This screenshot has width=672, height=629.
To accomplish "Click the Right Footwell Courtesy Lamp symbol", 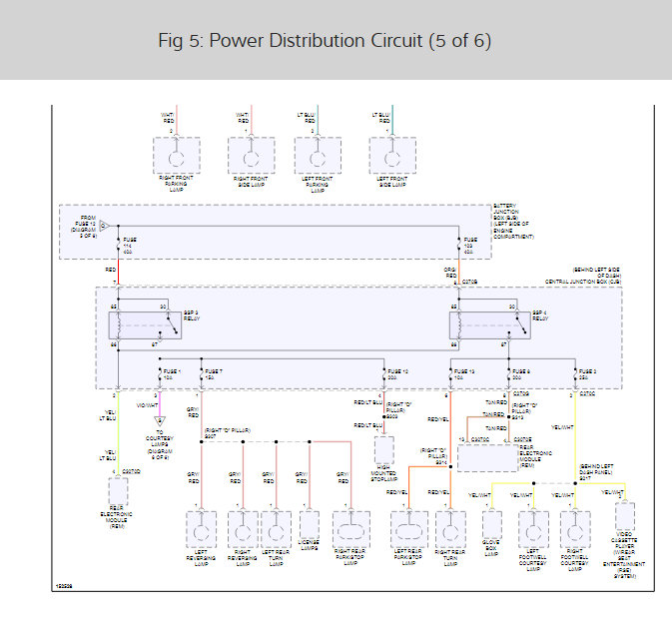I will (x=575, y=529).
